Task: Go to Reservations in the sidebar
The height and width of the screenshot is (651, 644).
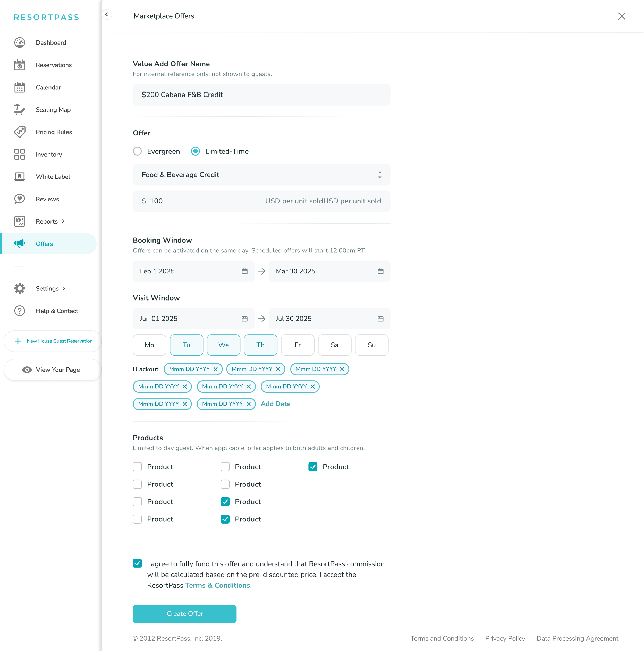Action: (x=54, y=65)
